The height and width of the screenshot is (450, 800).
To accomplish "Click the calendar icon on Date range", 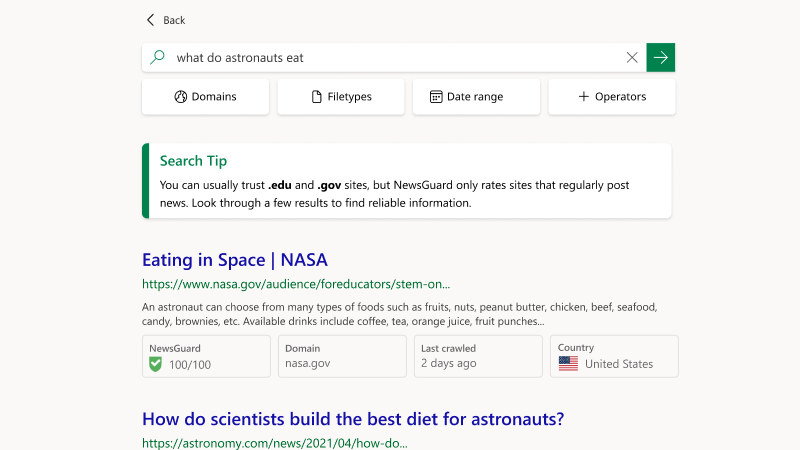I will pos(436,97).
